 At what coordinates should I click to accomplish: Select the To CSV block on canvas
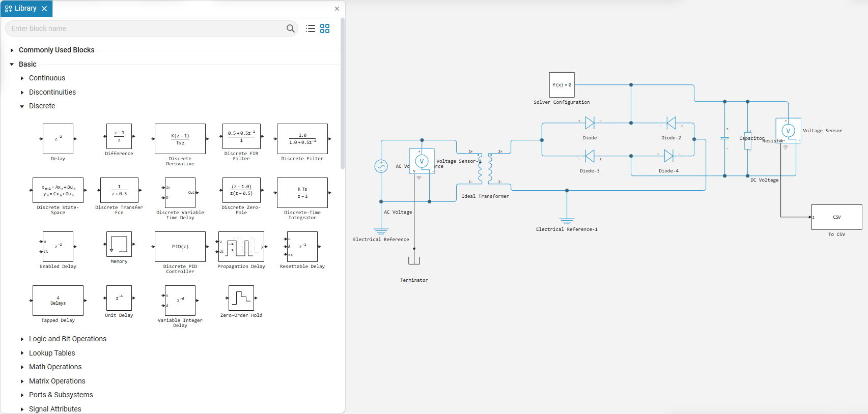836,217
